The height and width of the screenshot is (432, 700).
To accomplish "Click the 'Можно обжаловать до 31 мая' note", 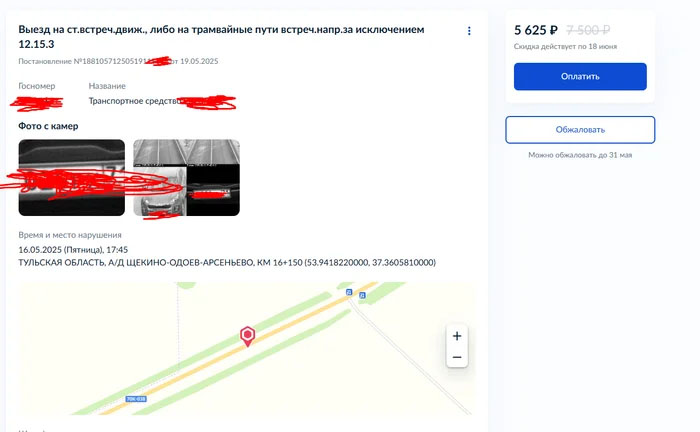I will click(x=580, y=155).
